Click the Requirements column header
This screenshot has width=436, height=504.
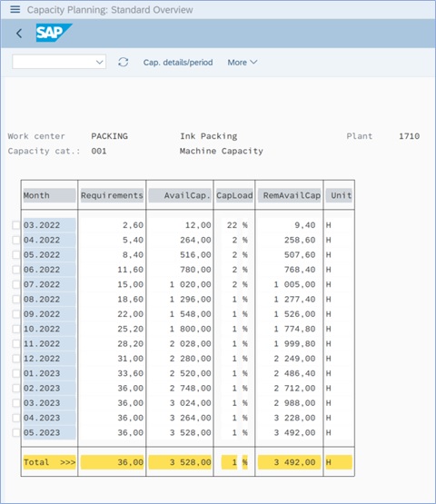(112, 195)
